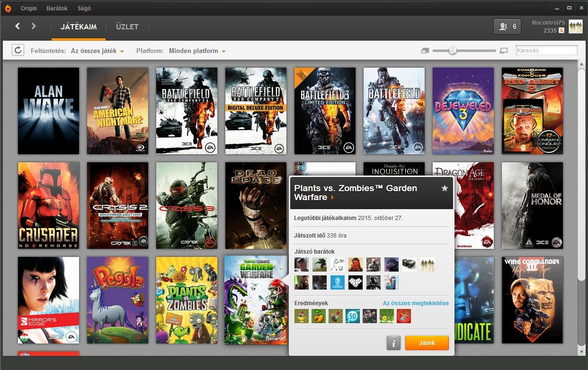This screenshot has width=588, height=370.
Task: Select the Bejeweled 3 game tile
Action: 463,111
